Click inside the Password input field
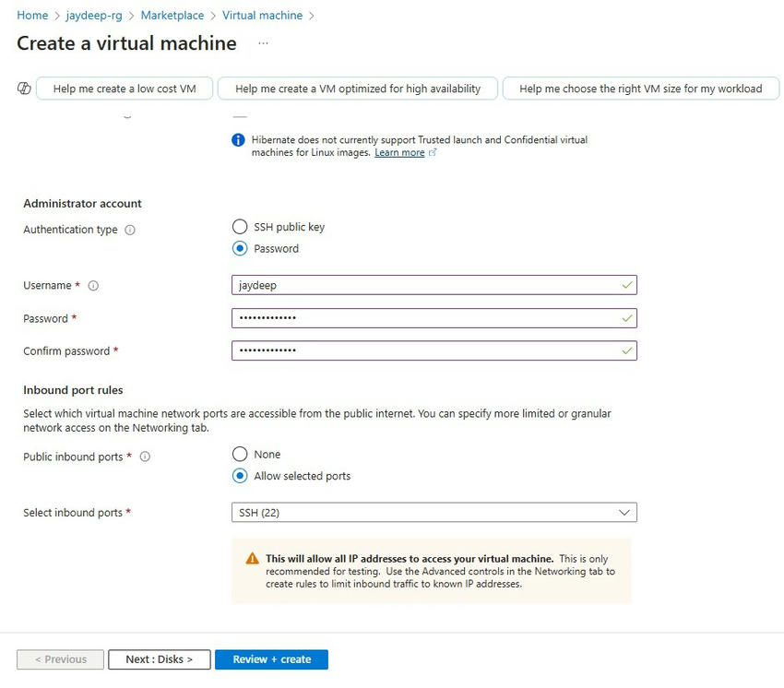This screenshot has width=784, height=688. coord(434,318)
